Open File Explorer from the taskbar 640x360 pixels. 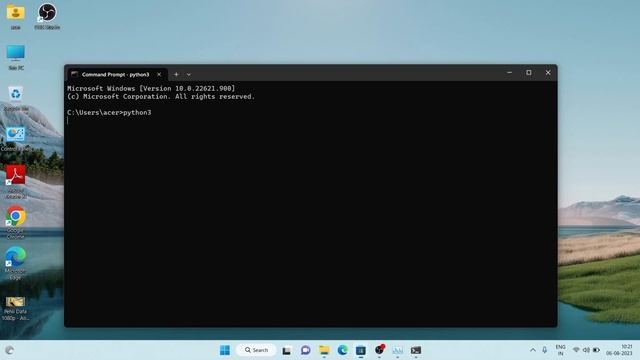(324, 350)
